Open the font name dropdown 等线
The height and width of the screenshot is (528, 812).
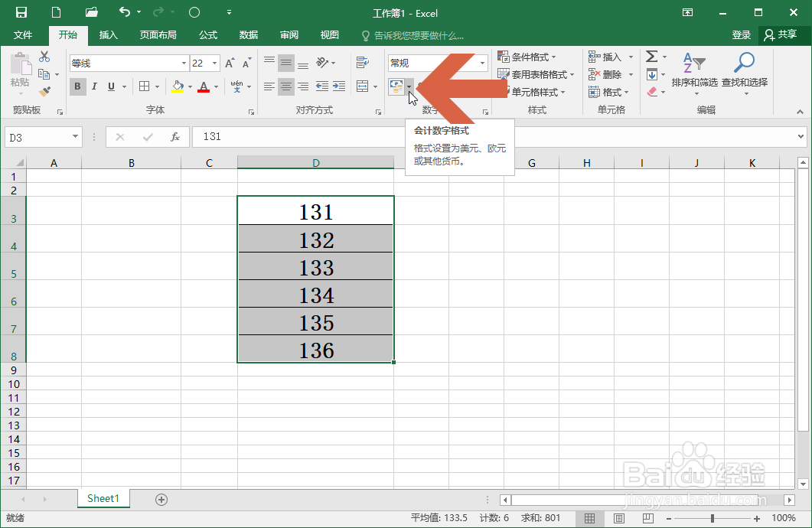pyautogui.click(x=184, y=64)
